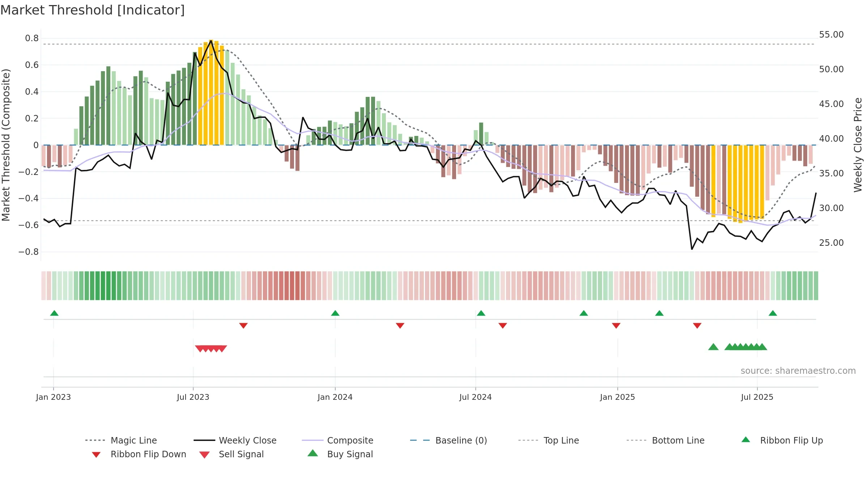Click the rightmost Buy Signal marker in the cluster
Viewport: 868px width, 488px height.
pyautogui.click(x=762, y=347)
